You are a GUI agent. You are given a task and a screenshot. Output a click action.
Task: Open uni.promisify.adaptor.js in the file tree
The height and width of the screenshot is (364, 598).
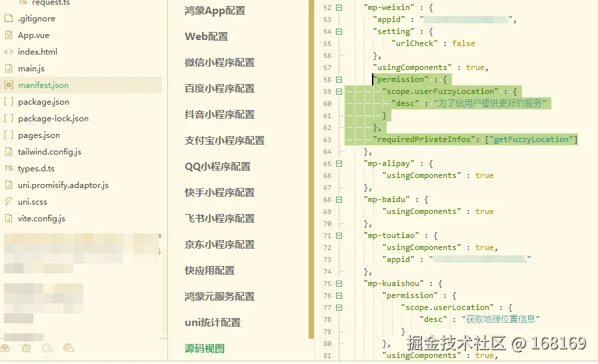63,185
